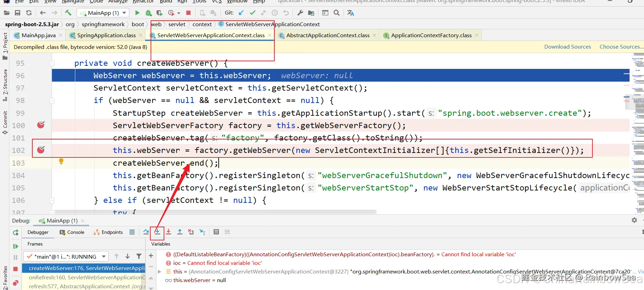Show Git history clock icon

tap(275, 13)
